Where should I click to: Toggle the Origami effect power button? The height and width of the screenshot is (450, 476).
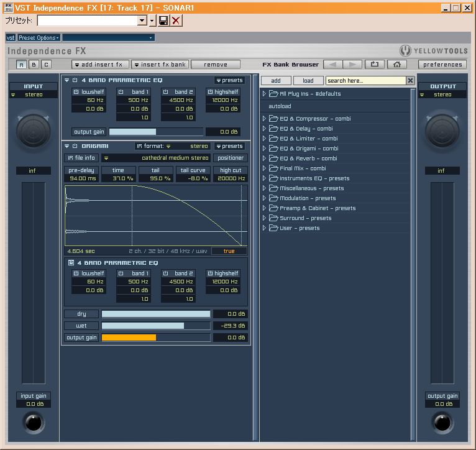[x=75, y=146]
